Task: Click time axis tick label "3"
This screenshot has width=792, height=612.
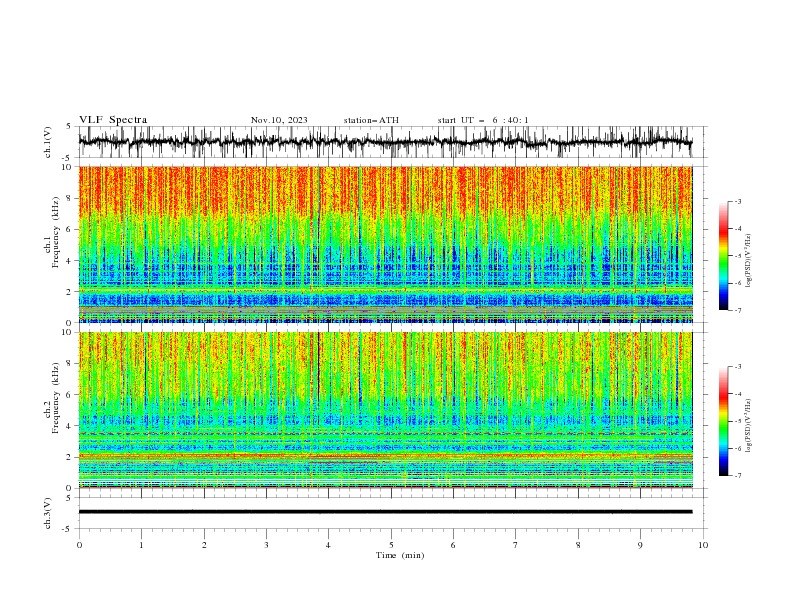Action: coord(266,545)
